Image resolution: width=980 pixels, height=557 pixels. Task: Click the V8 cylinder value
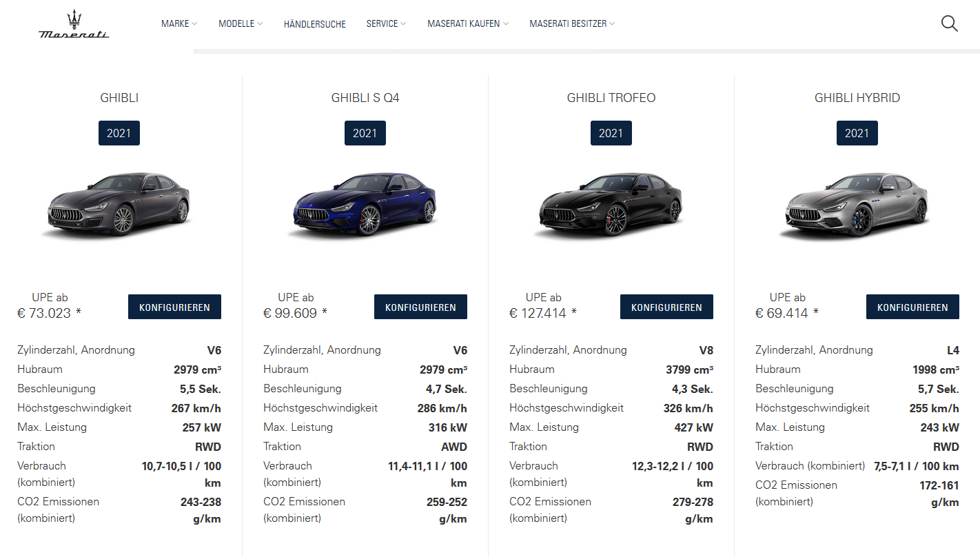tap(706, 350)
